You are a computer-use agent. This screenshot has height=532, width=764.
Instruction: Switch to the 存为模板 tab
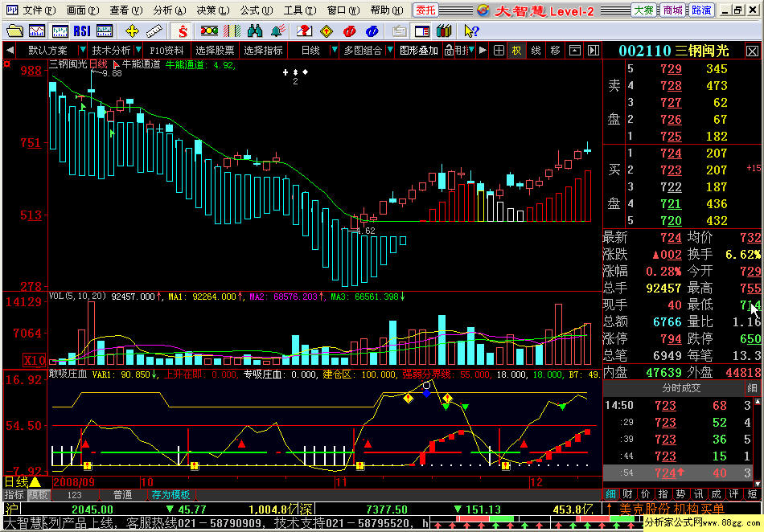[x=170, y=495]
